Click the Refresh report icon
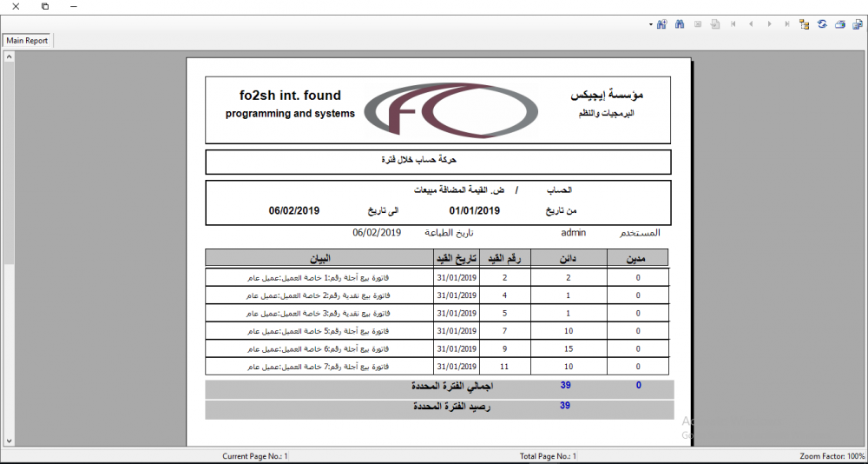The height and width of the screenshot is (464, 868). (x=822, y=24)
